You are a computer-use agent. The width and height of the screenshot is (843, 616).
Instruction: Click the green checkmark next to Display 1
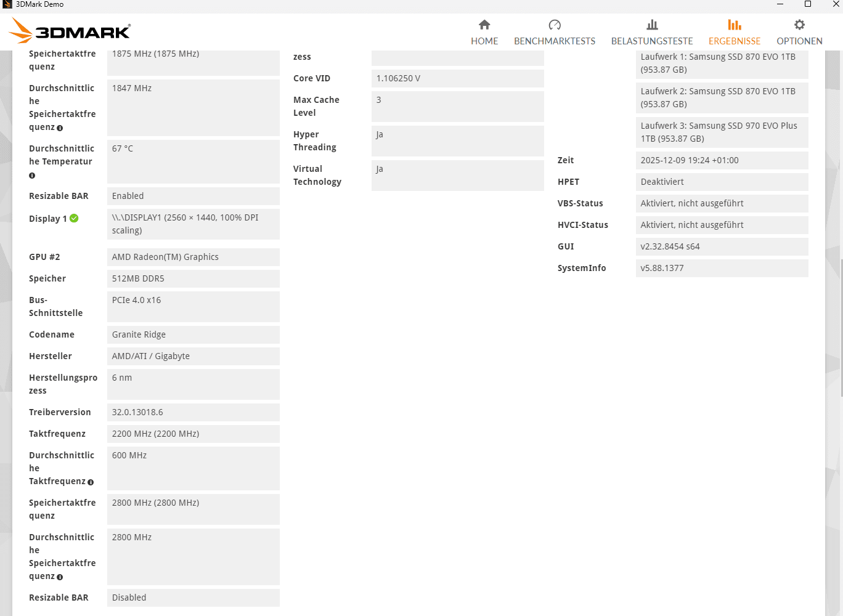tap(74, 218)
